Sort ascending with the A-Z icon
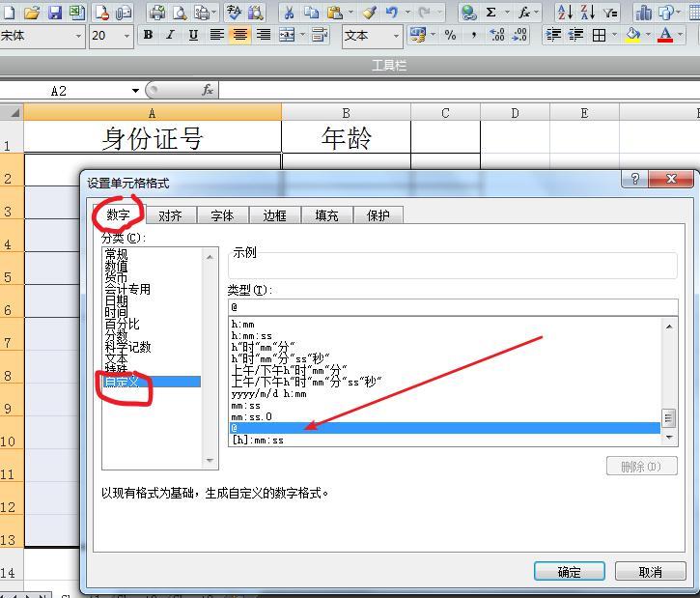The image size is (700, 598). pyautogui.click(x=565, y=12)
